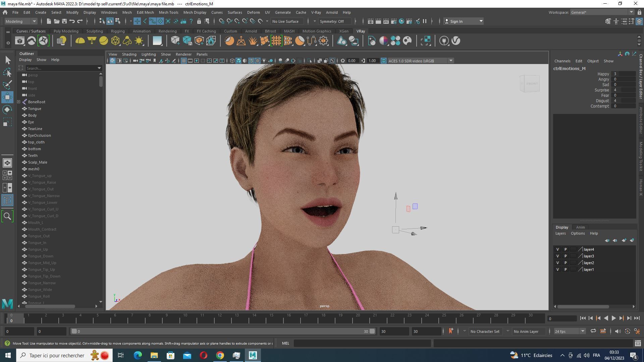Expand the BoneRoot node in Outliner
The image size is (644, 362).
click(19, 102)
